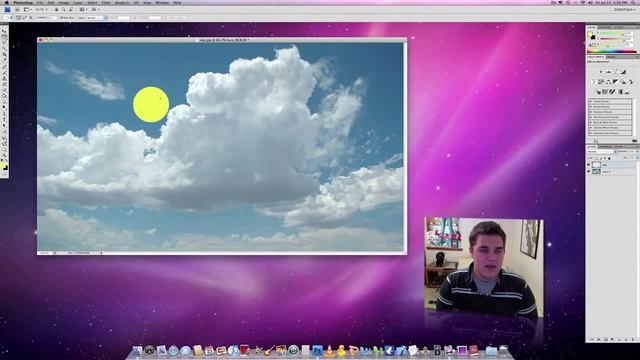Click the top layer thumbnail
The image size is (640, 360).
pos(596,164)
